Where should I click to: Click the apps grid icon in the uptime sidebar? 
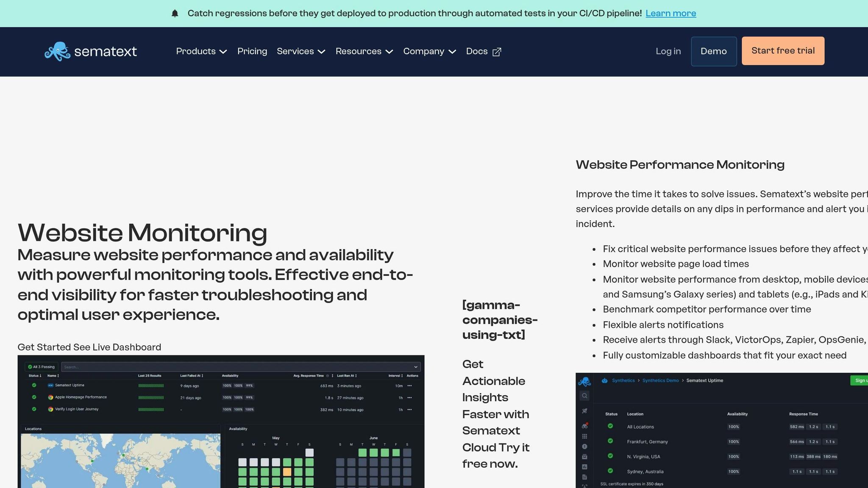pyautogui.click(x=584, y=436)
